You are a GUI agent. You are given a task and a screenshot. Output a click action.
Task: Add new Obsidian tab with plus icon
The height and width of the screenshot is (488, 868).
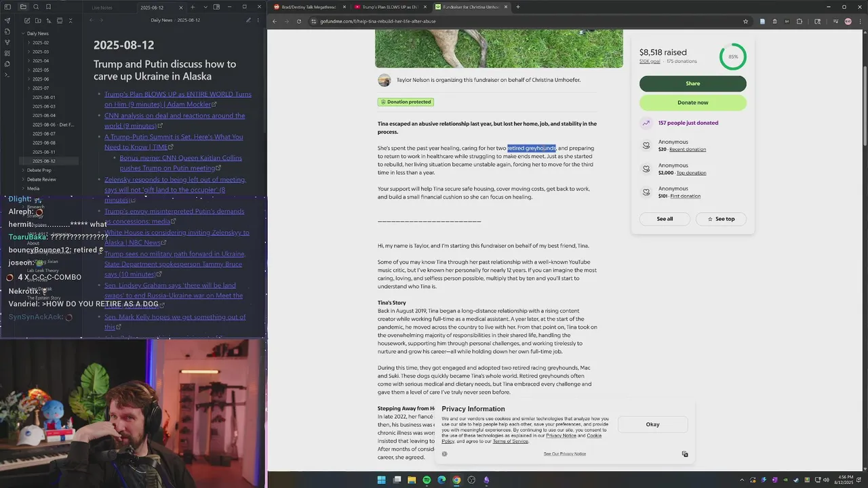[193, 7]
